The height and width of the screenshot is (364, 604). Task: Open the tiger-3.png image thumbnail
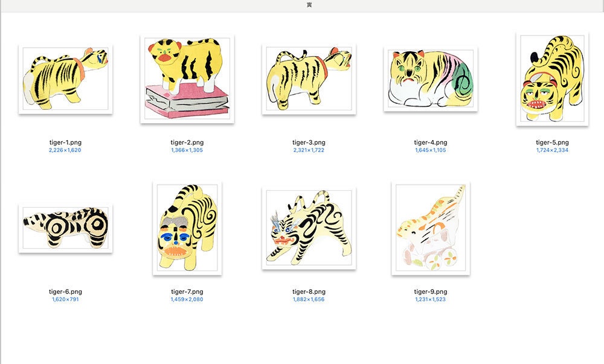pyautogui.click(x=309, y=79)
